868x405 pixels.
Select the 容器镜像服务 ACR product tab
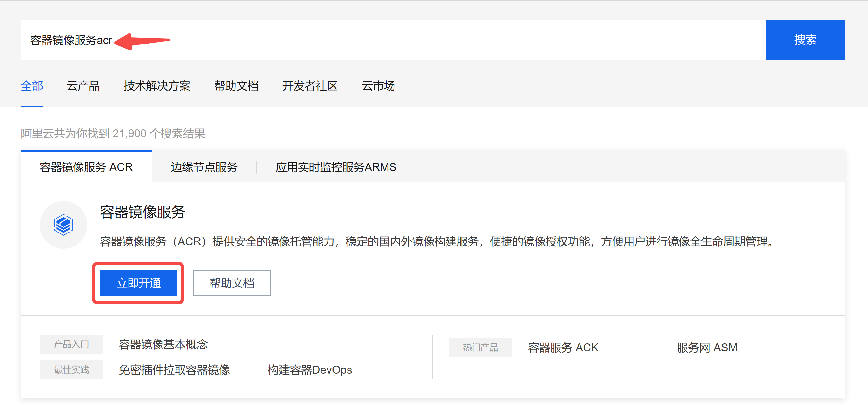(x=86, y=167)
